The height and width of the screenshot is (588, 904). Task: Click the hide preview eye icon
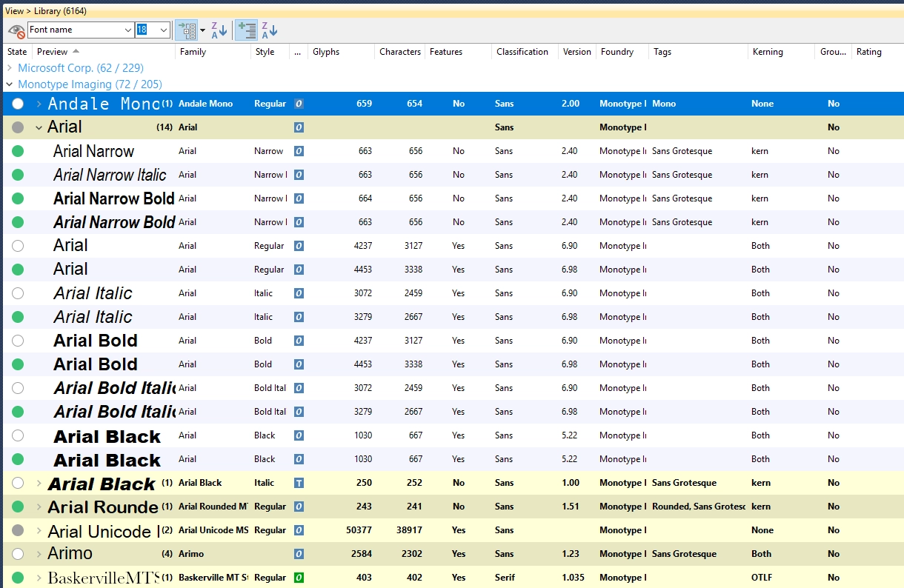[x=16, y=30]
